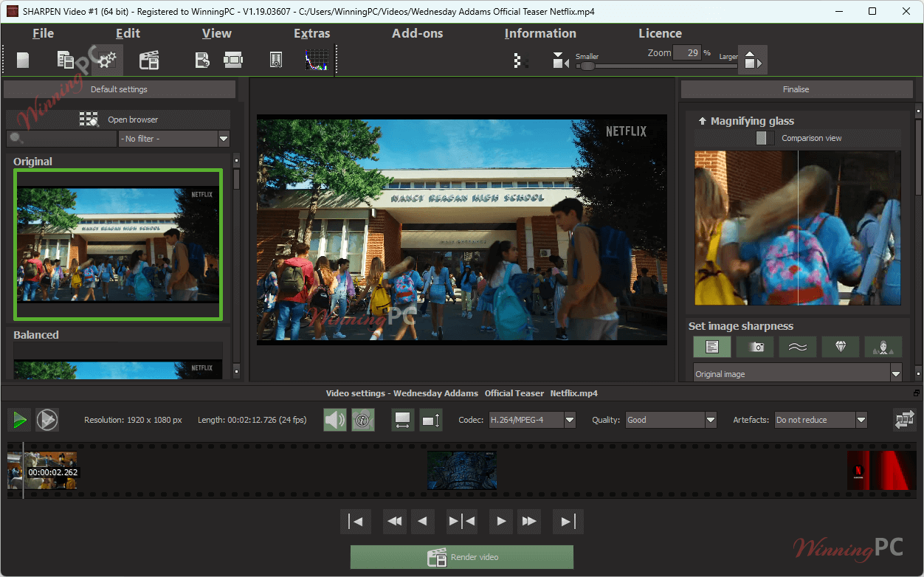Open the Extras menu
This screenshot has width=924, height=577.
[x=312, y=33]
